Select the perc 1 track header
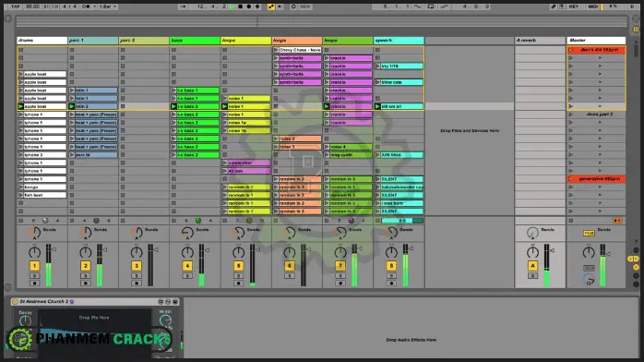The image size is (644, 362). pyautogui.click(x=93, y=41)
